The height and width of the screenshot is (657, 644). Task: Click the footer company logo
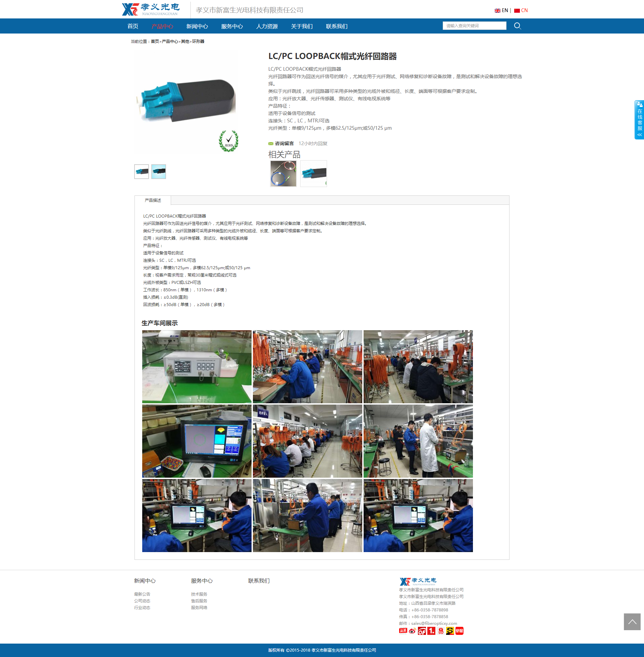click(x=418, y=582)
